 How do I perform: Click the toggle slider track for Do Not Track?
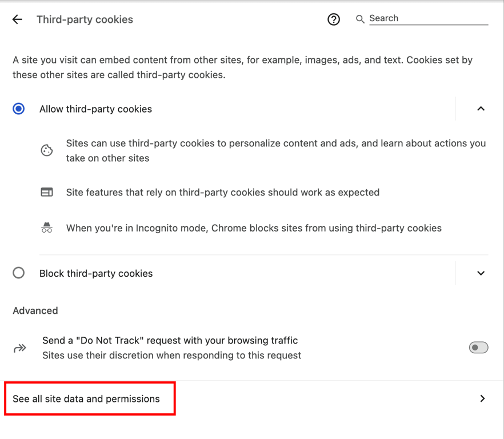pyautogui.click(x=478, y=347)
